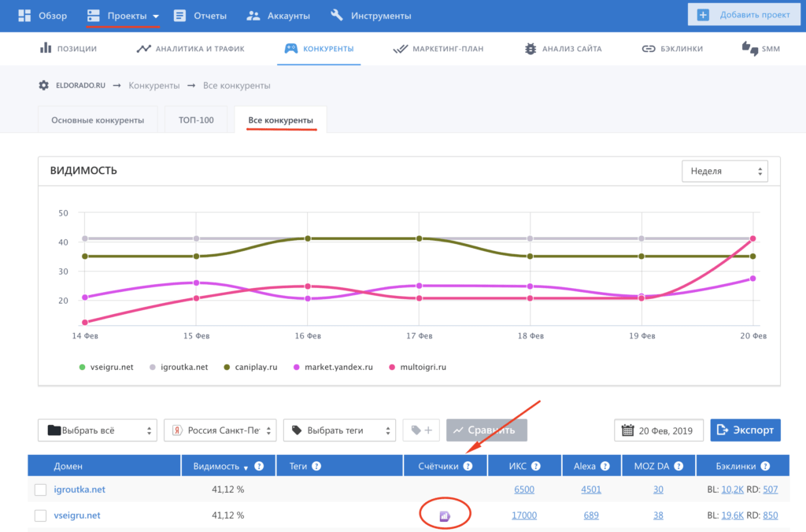Viewport: 806px width, 532px height.
Task: Open the Россия Санкт-Петербург region dropdown
Action: click(220, 430)
